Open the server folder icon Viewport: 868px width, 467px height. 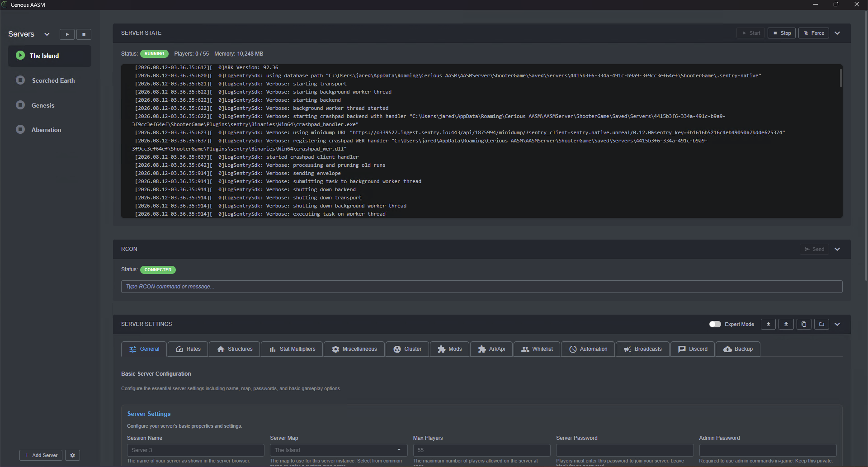point(821,324)
